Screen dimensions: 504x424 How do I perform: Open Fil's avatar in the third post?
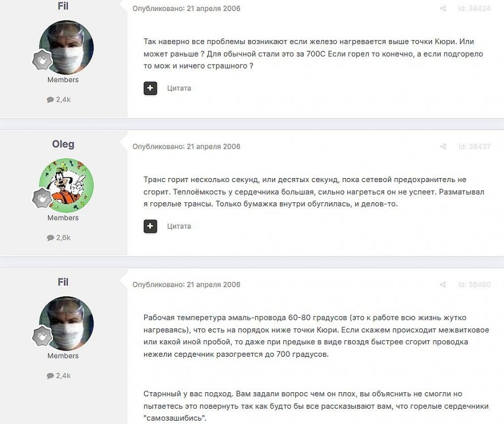[67, 323]
